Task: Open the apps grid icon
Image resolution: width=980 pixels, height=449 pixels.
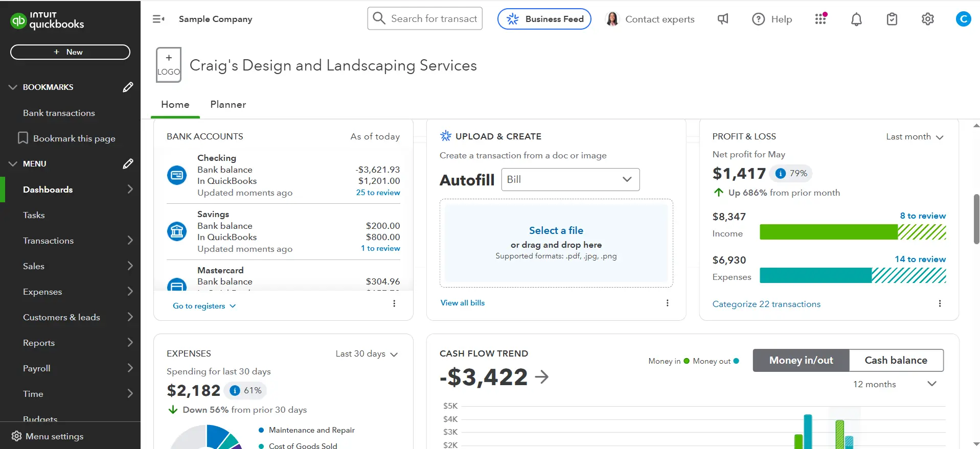Action: point(821,18)
